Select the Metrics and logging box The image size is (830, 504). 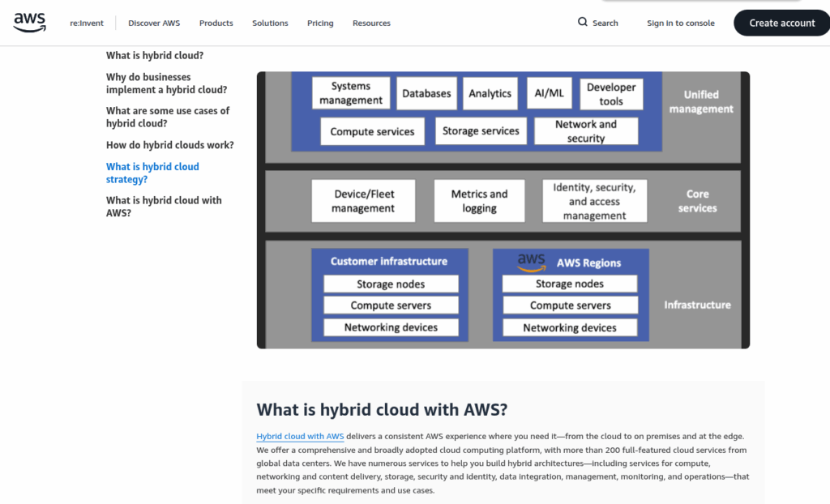point(479,200)
